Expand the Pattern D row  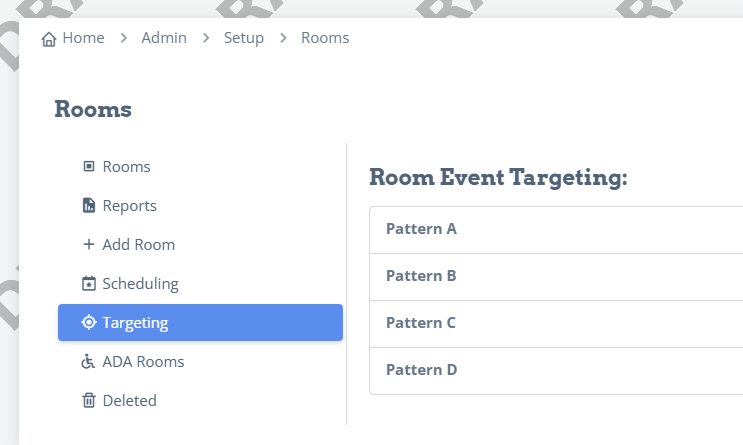(x=556, y=371)
